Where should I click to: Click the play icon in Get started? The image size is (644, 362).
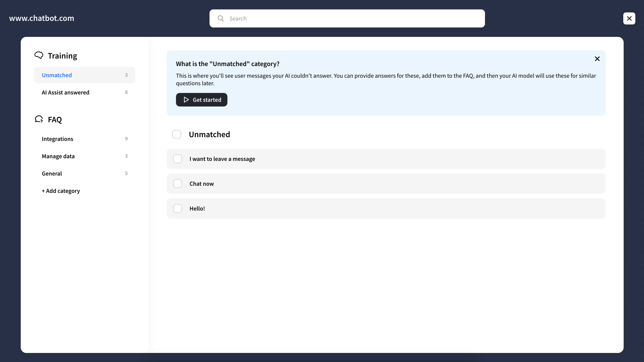click(186, 100)
